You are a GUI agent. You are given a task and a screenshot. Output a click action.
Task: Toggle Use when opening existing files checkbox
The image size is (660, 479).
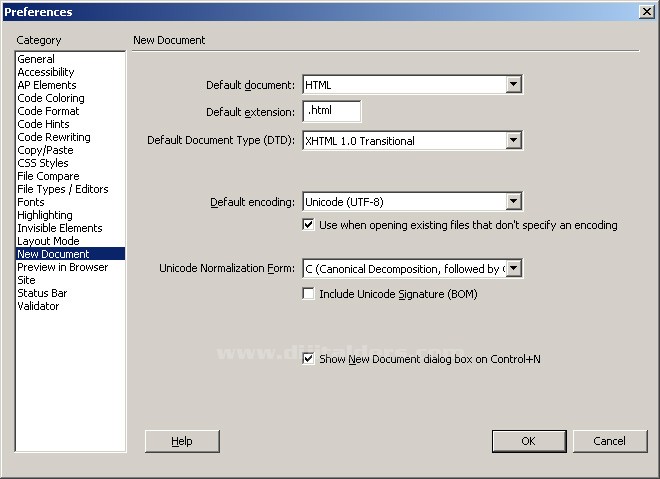click(309, 225)
